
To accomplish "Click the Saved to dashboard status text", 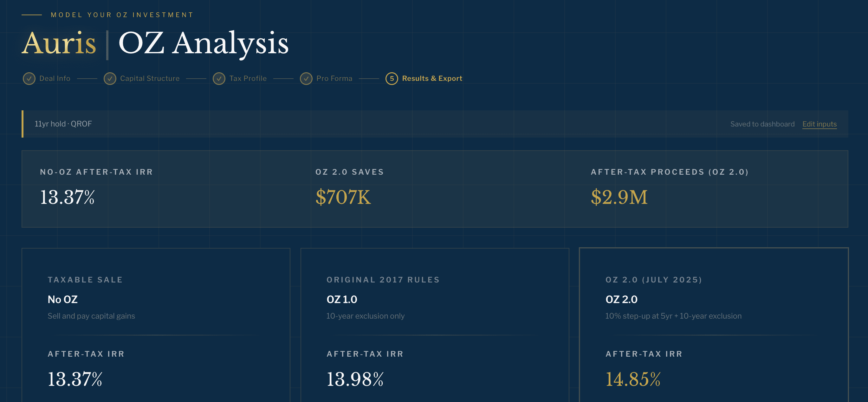I will pyautogui.click(x=762, y=124).
